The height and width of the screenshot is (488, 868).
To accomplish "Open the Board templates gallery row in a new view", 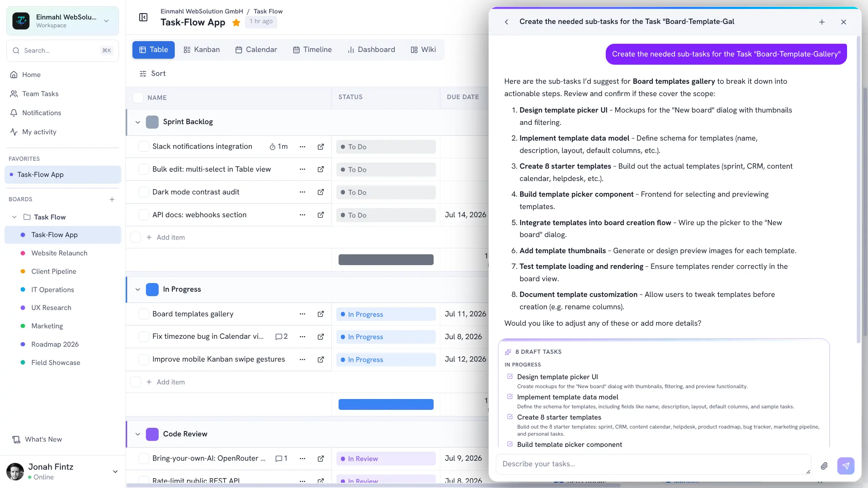I will (x=321, y=314).
